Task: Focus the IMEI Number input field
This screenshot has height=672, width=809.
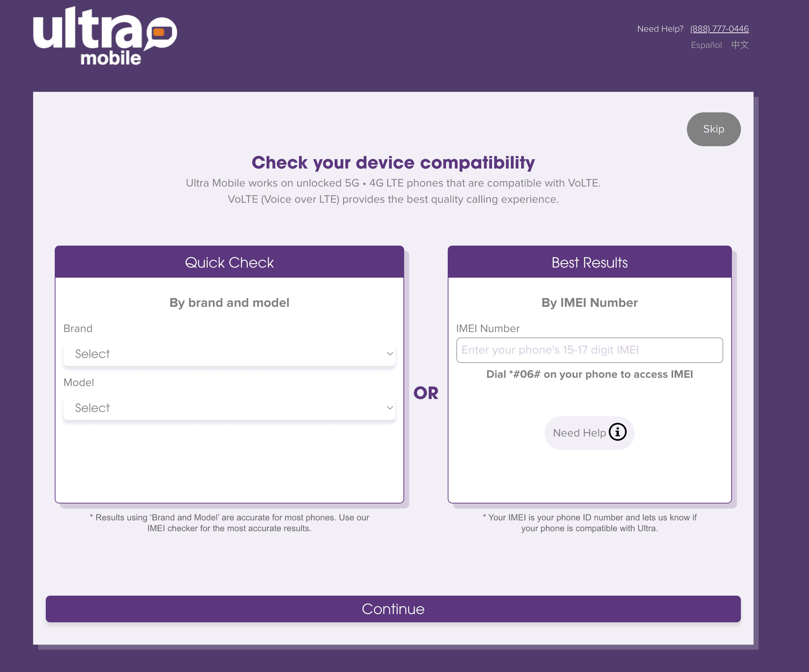Action: click(589, 350)
